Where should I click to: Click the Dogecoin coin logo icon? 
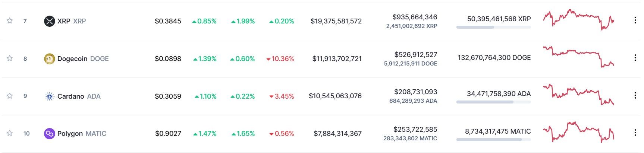50,59
